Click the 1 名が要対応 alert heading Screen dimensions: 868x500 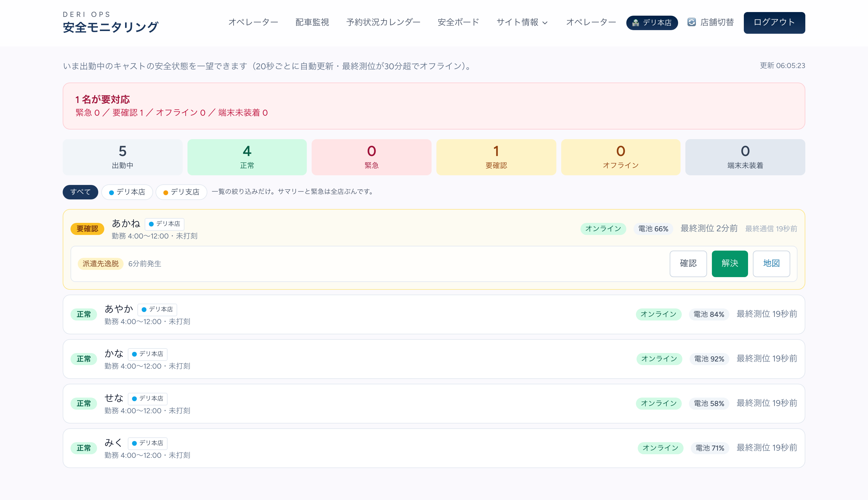(x=102, y=100)
